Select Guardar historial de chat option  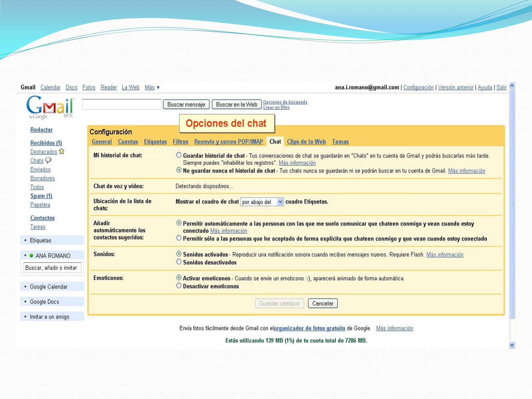click(x=179, y=155)
